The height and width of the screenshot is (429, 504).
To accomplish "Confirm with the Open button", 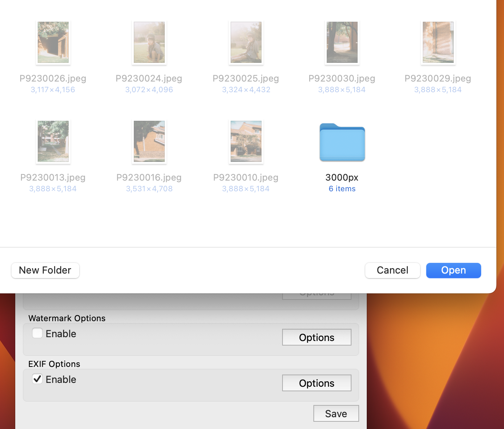I will (453, 271).
